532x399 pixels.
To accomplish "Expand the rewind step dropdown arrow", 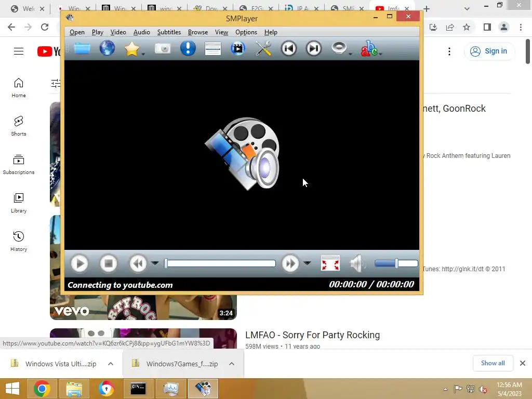I will [x=155, y=263].
